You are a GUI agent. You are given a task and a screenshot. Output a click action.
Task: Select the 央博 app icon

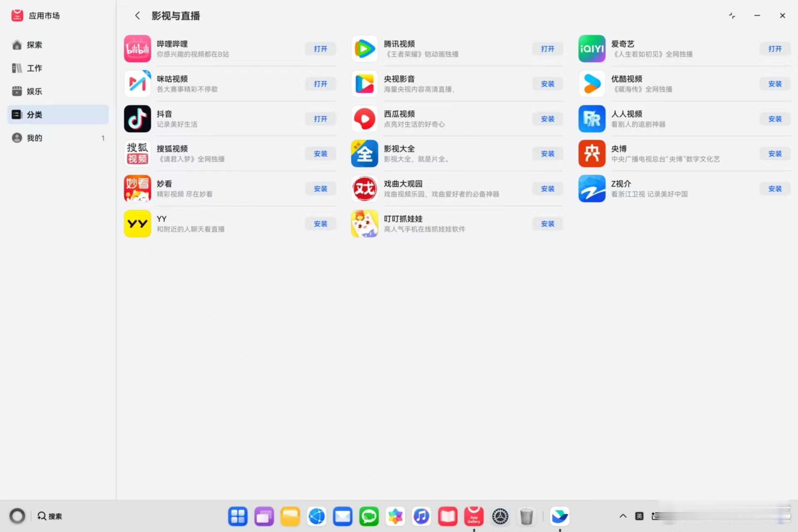(591, 153)
